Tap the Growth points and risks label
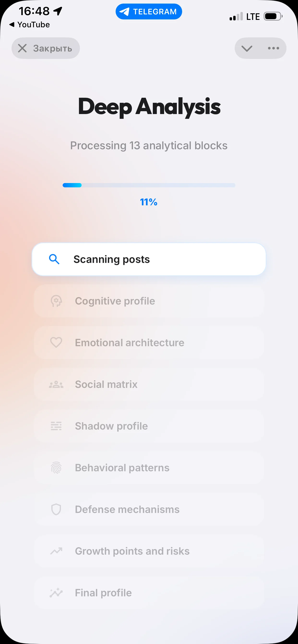This screenshot has width=298, height=644. [x=132, y=551]
